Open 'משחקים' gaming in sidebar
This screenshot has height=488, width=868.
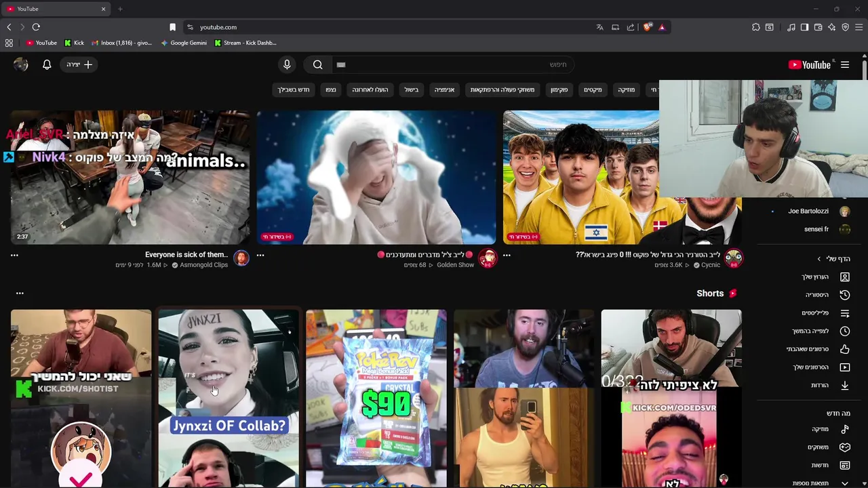[825, 447]
